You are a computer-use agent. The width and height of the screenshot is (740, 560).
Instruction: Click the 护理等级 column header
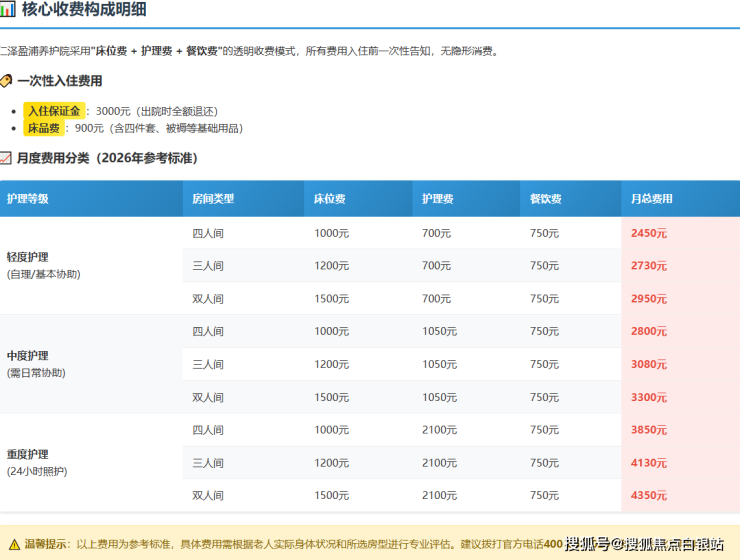point(27,199)
